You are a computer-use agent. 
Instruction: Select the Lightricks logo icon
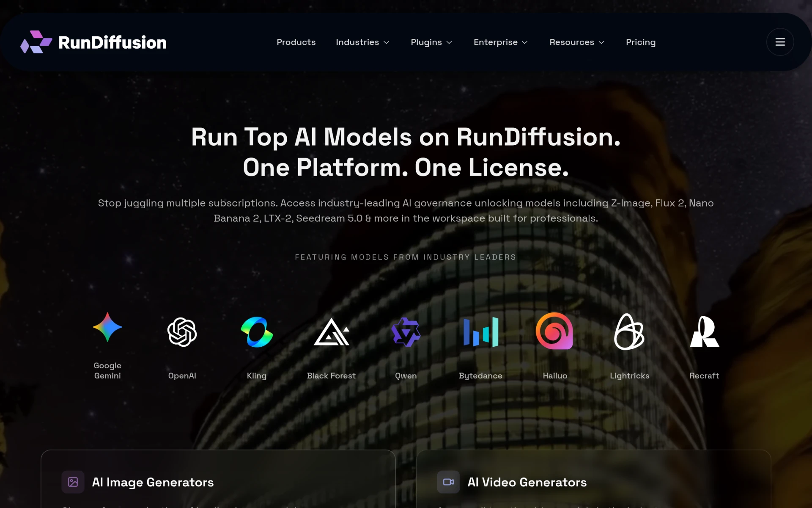pyautogui.click(x=629, y=332)
